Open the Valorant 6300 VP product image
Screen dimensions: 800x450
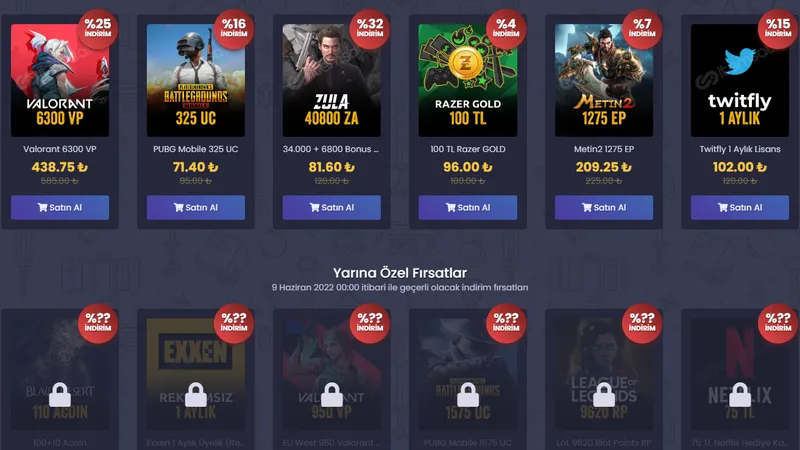60,80
